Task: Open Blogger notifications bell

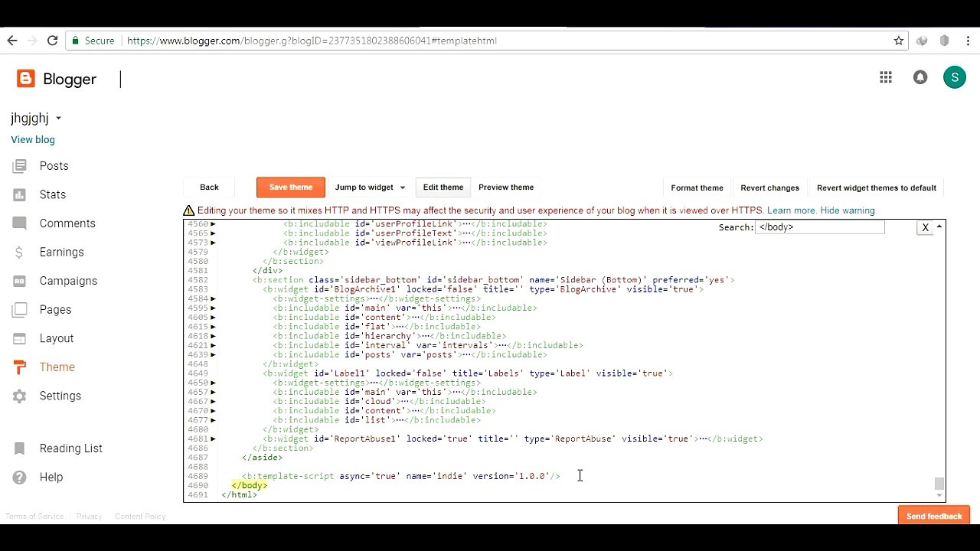Action: 920,77
